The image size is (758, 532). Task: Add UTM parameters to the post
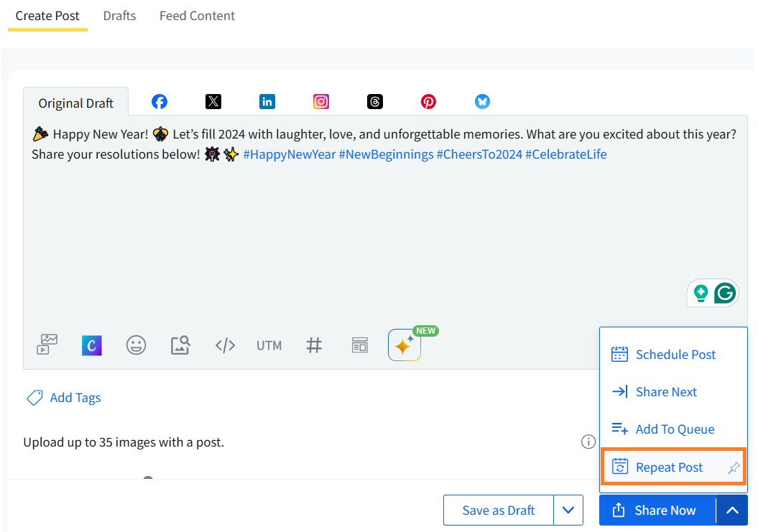(269, 345)
